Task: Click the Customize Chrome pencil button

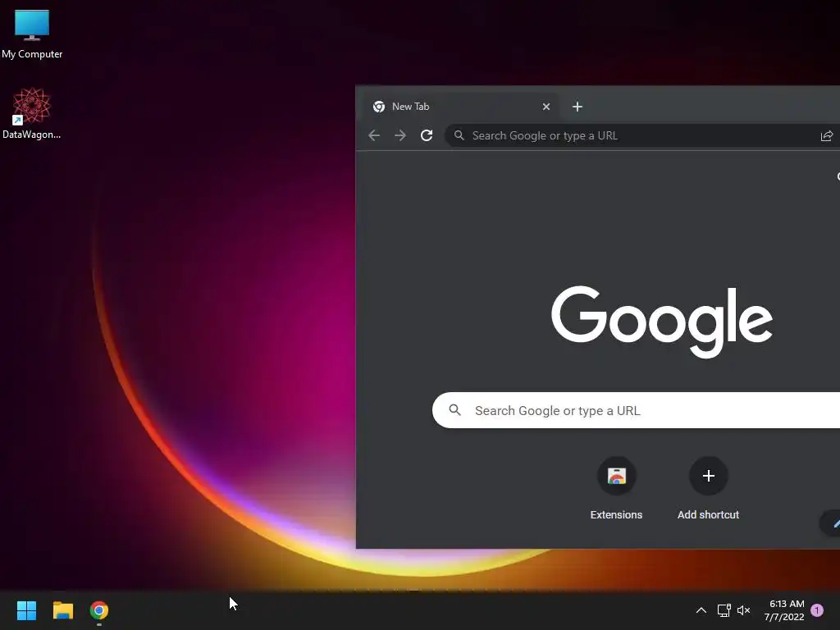Action: pos(832,523)
